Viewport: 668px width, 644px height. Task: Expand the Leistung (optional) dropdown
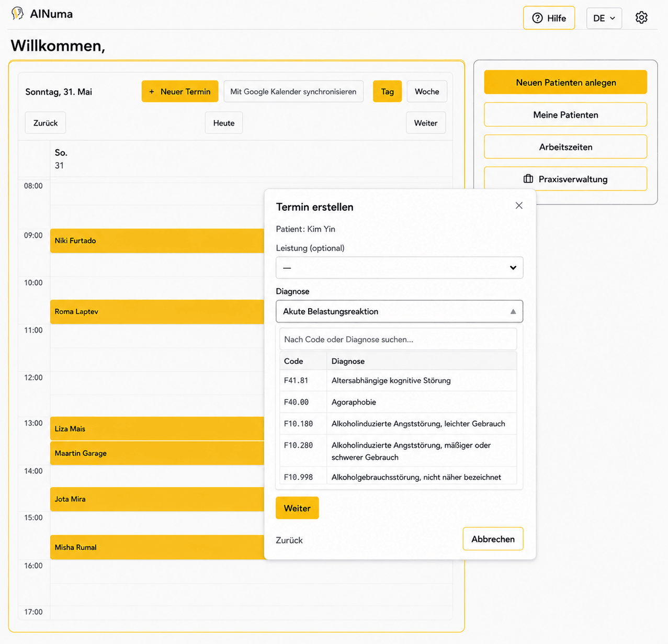tap(399, 268)
